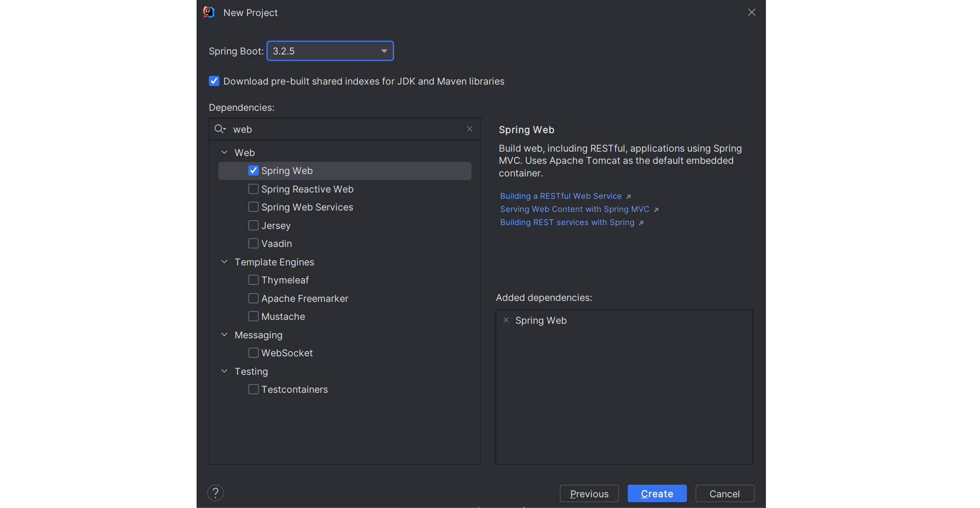Select the Spring Reactive Web row label
Image resolution: width=980 pixels, height=508 pixels.
click(308, 189)
